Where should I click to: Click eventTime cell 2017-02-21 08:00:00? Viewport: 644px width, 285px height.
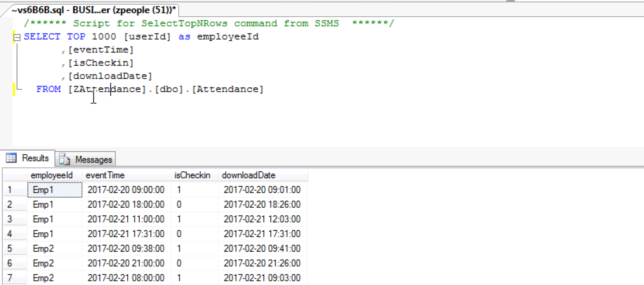(126, 278)
